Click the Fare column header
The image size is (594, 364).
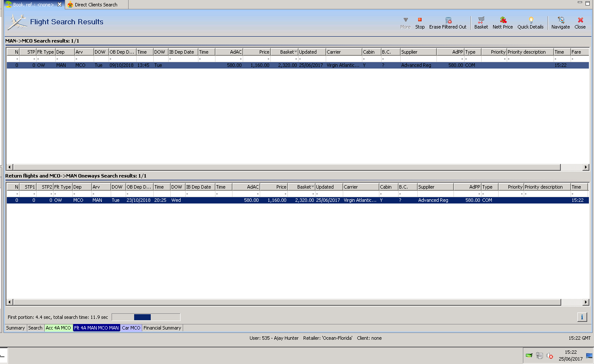[580, 52]
